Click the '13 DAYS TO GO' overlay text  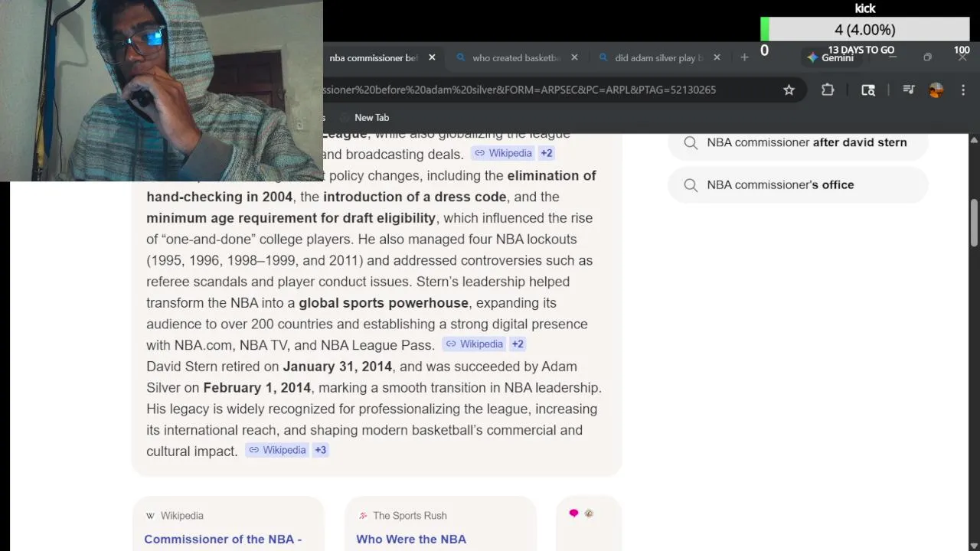(861, 50)
